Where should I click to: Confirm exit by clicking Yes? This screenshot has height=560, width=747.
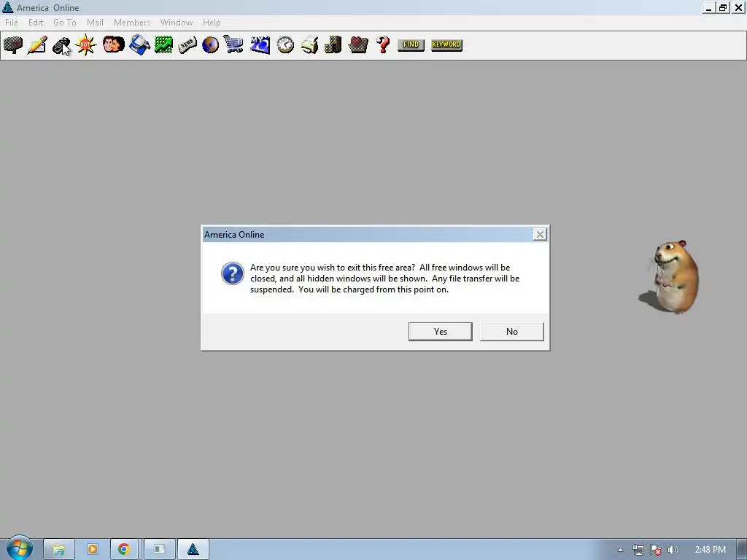click(x=440, y=332)
